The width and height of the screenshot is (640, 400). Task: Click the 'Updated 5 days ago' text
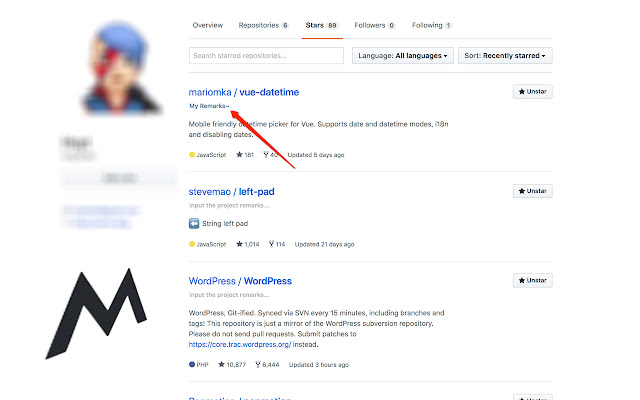pos(316,155)
